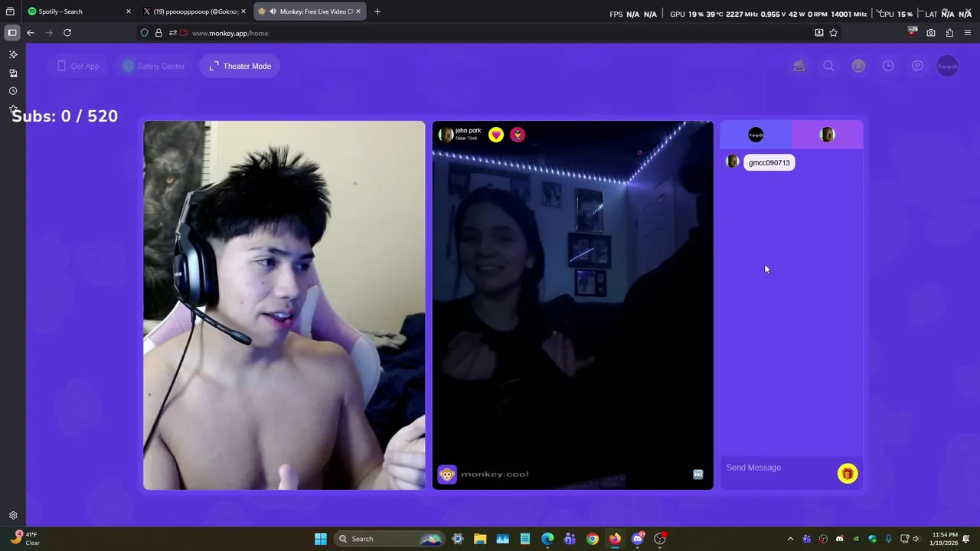Viewport: 980px width, 551px height.
Task: Open OBS Studio from taskbar
Action: click(660, 539)
